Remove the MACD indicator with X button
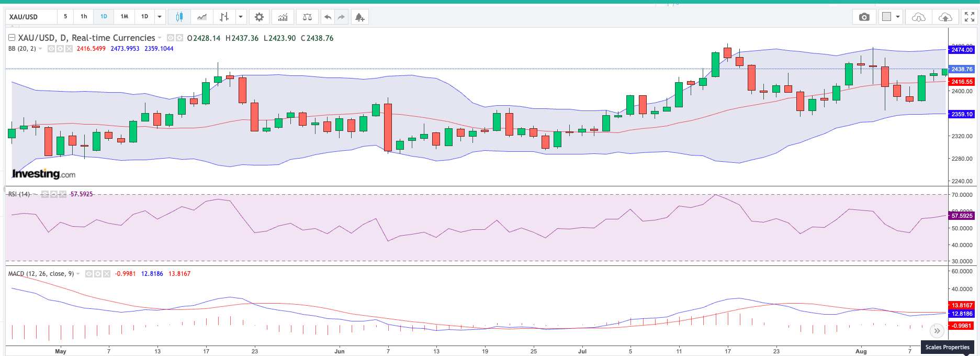This screenshot has height=356, width=980. tap(107, 274)
